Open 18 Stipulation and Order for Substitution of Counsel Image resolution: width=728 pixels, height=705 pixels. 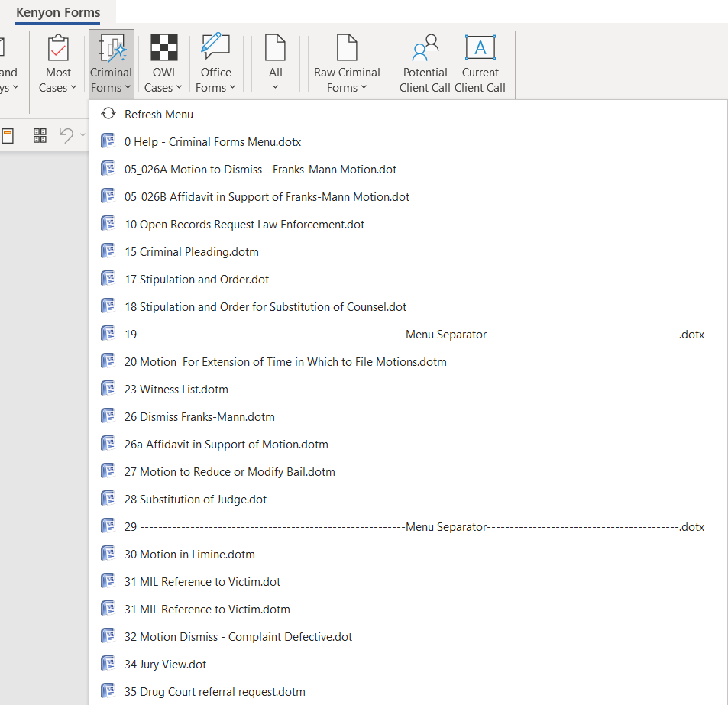point(408,307)
